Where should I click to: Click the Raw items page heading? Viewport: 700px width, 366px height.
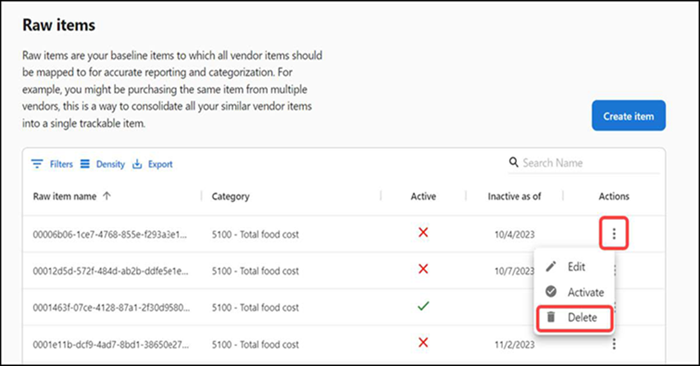point(59,25)
